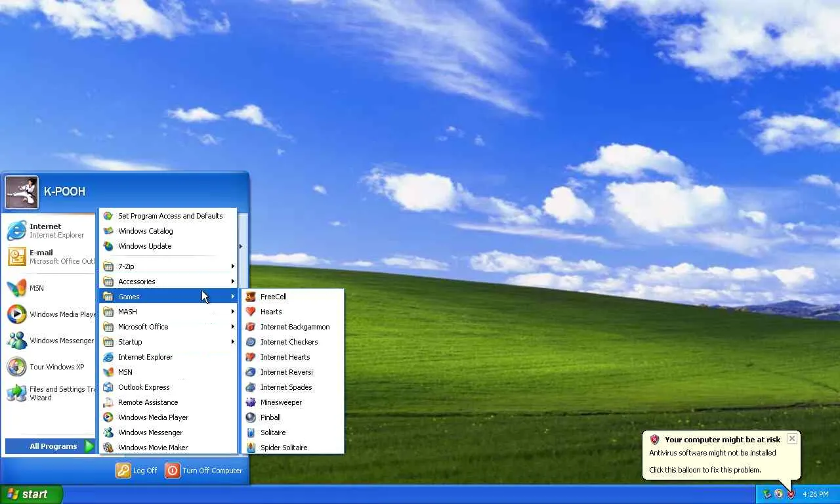
Task: Click the Internet Spades icon
Action: coord(250,387)
